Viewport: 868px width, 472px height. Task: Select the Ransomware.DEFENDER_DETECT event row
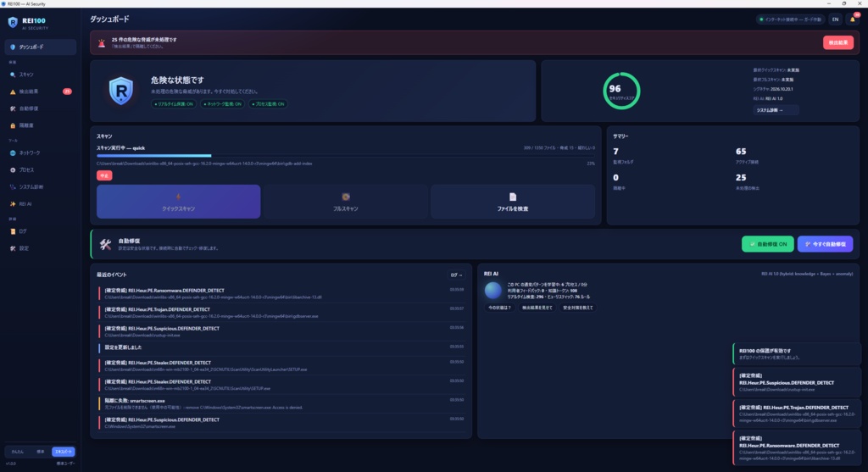pos(281,293)
